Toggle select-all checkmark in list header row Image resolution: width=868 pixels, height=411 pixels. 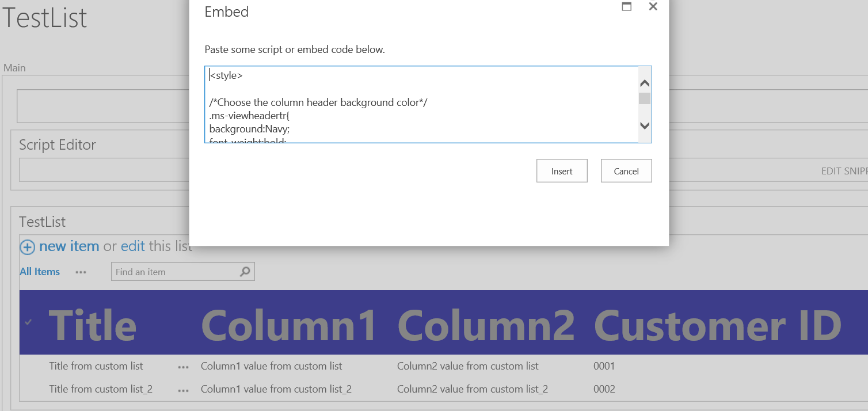(x=28, y=322)
